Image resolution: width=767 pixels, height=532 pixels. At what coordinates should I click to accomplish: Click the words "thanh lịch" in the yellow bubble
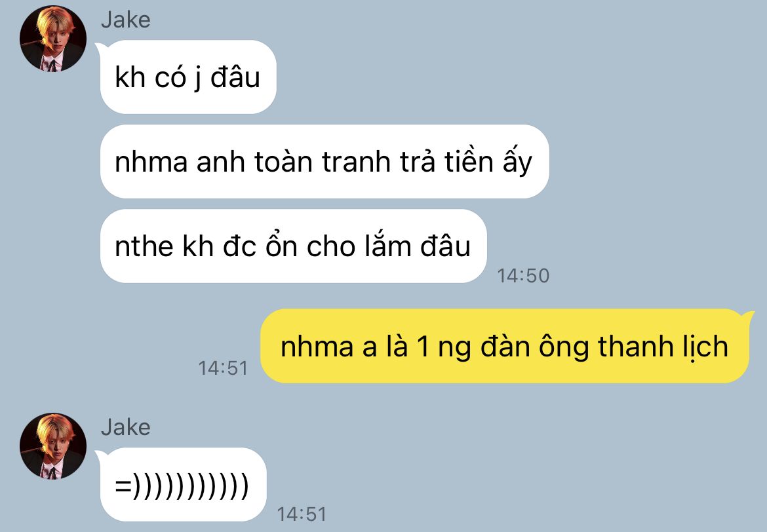[663, 347]
